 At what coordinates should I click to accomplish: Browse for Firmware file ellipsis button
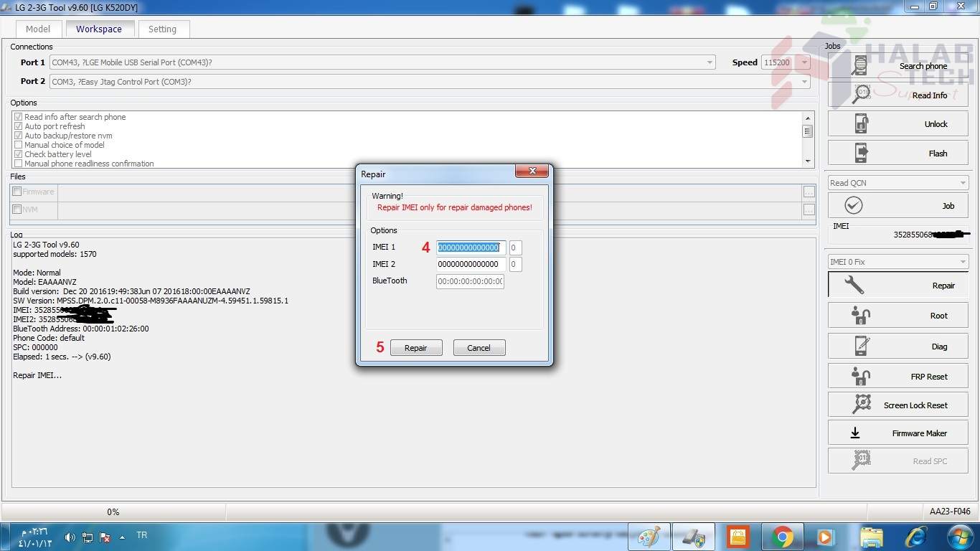point(809,192)
